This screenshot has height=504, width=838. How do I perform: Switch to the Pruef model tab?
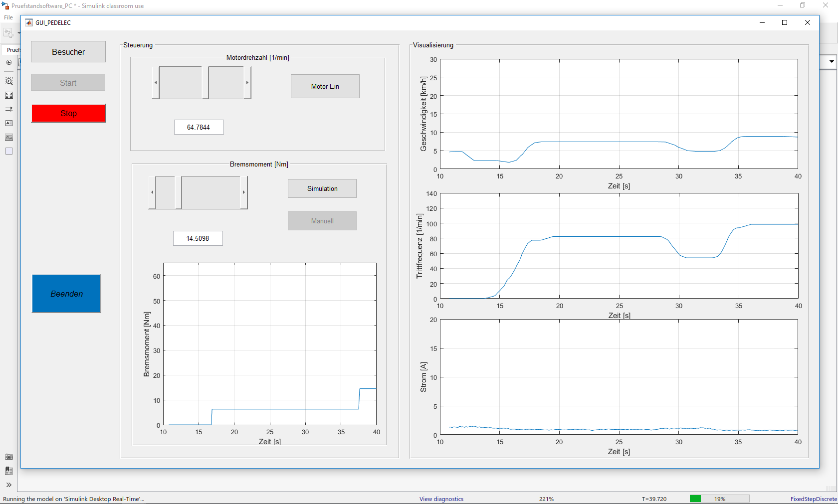pos(13,50)
